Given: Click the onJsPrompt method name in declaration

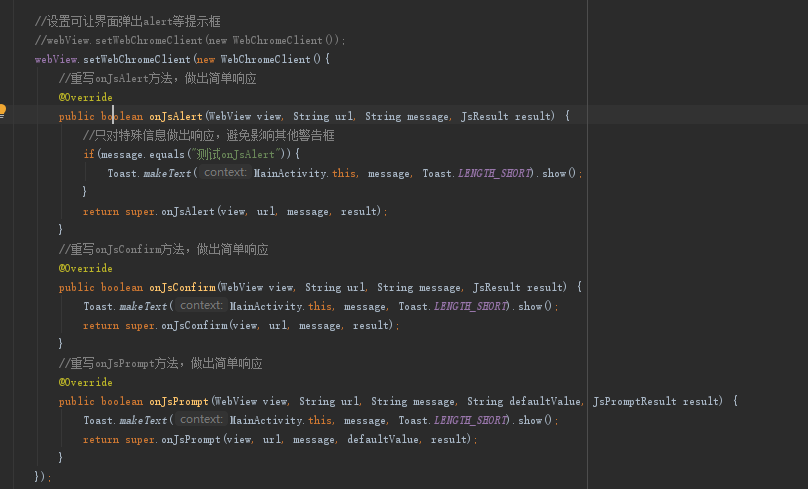Looking at the screenshot, I should [179, 401].
